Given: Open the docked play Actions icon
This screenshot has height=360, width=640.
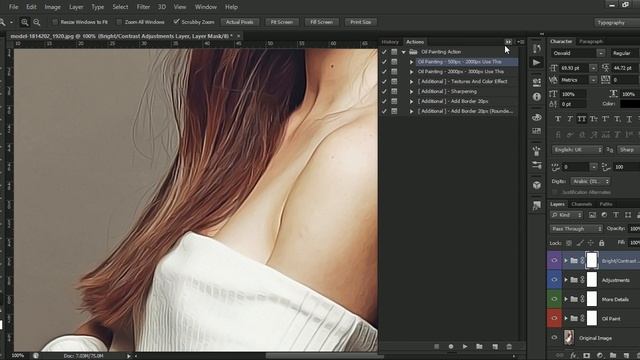Looking at the screenshot, I should click(537, 62).
